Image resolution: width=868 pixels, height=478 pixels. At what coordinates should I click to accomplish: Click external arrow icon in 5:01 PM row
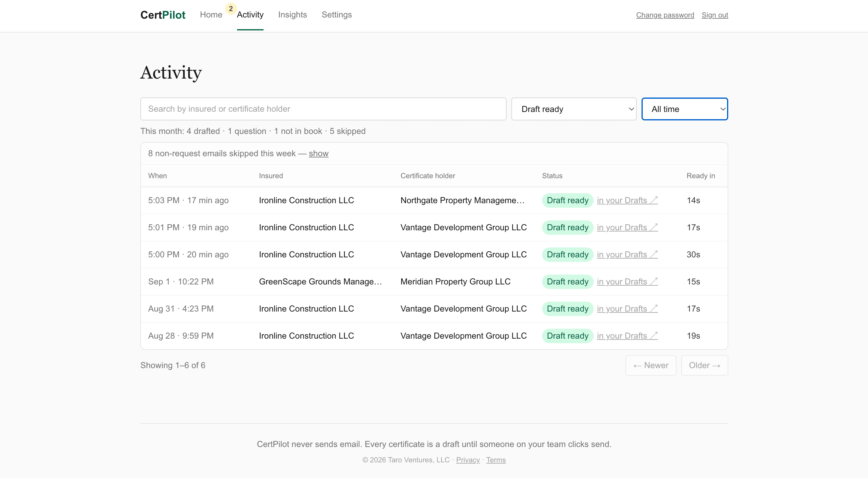pyautogui.click(x=654, y=227)
